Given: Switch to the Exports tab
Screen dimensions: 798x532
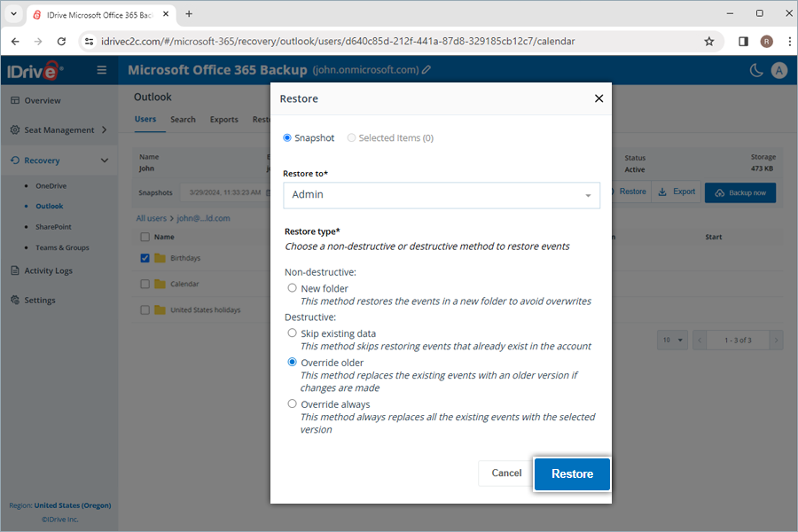Looking at the screenshot, I should tap(223, 119).
